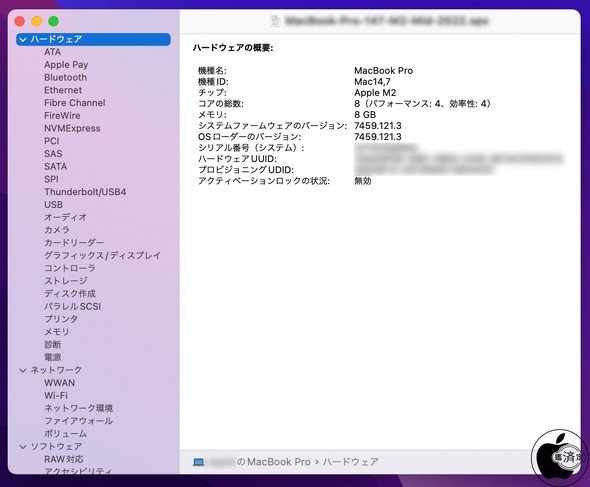Select 診断 in the sidebar
Image resolution: width=590 pixels, height=487 pixels.
(52, 345)
